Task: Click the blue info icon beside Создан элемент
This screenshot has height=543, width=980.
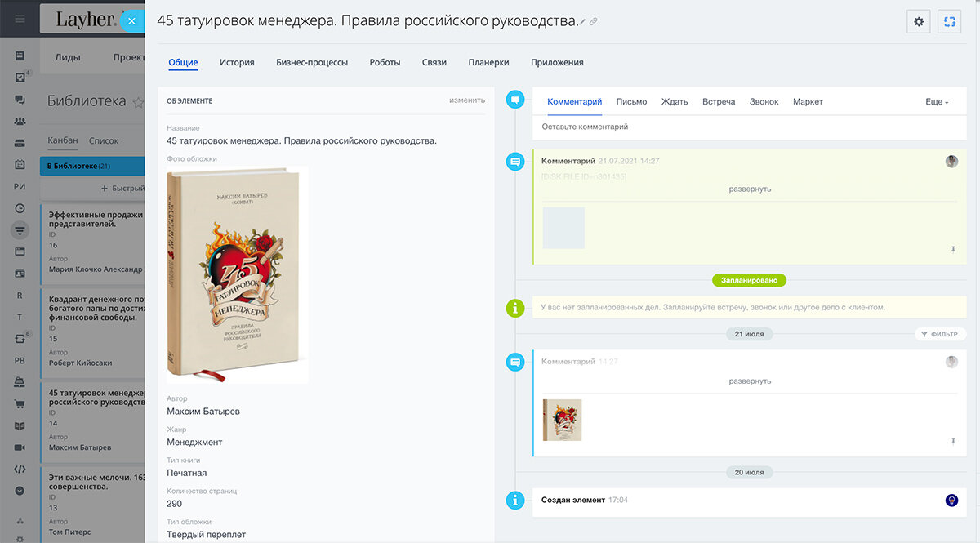Action: (x=515, y=501)
